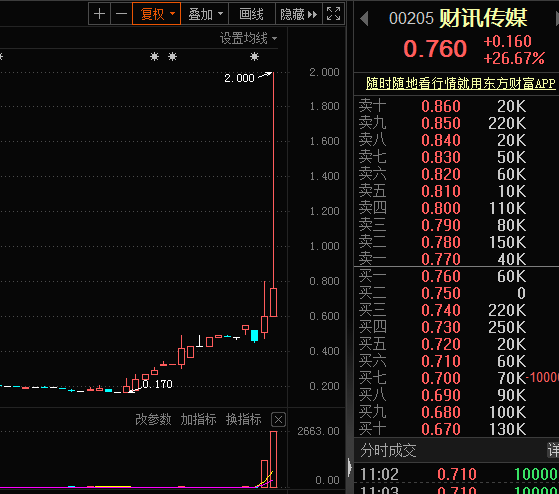Select the 买一 0.760 order row

[456, 276]
